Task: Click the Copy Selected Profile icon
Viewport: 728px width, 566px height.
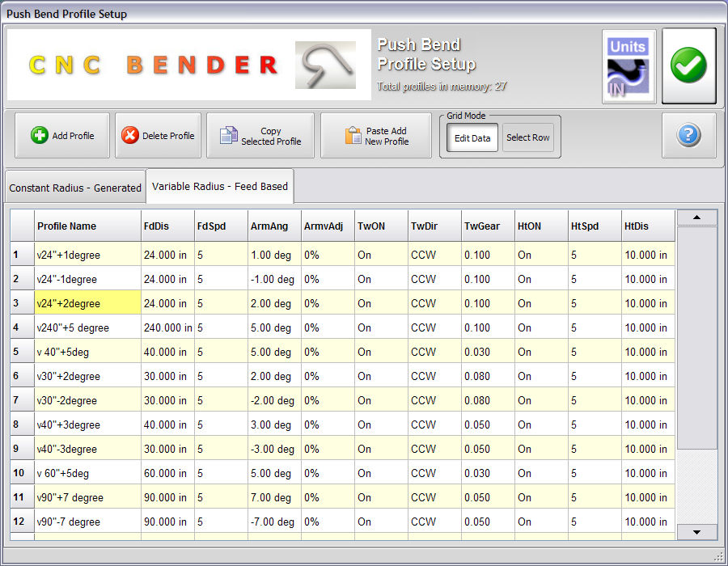Action: pyautogui.click(x=229, y=136)
